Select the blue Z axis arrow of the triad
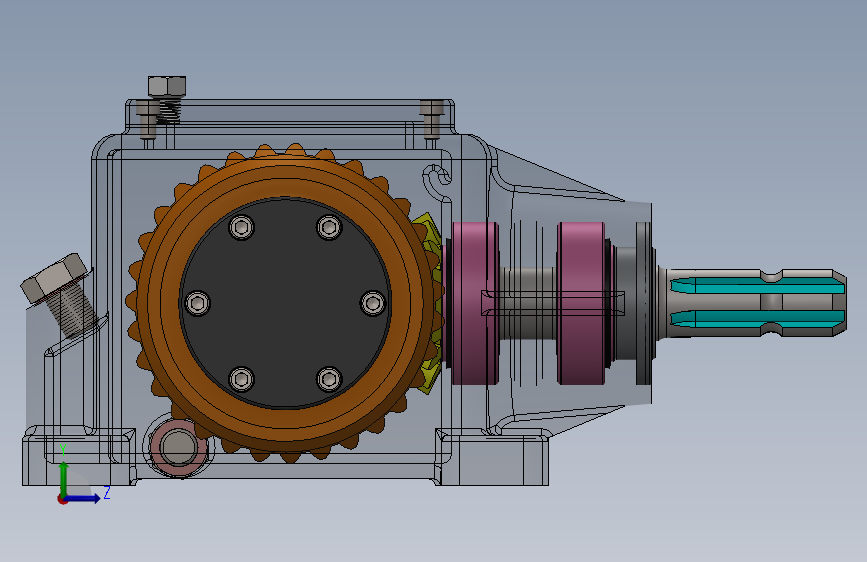Image resolution: width=867 pixels, height=562 pixels. click(84, 498)
